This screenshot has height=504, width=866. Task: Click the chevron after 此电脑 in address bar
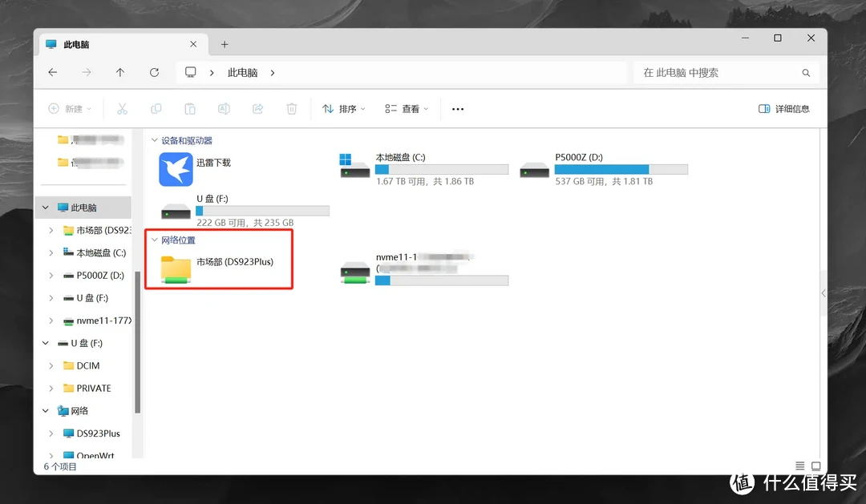pos(273,73)
